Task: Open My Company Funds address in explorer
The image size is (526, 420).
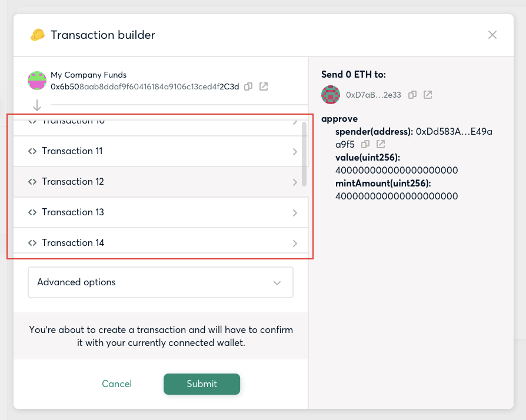Action: 264,86
